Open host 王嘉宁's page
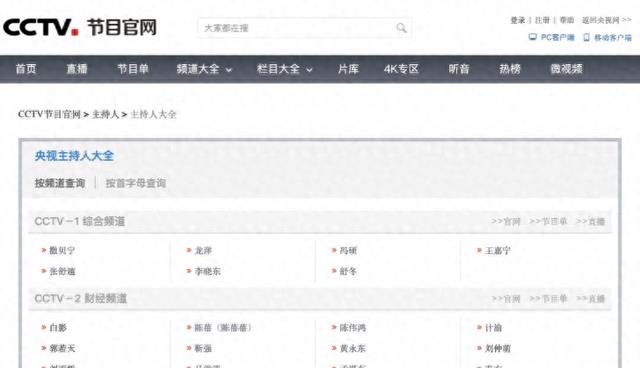 (498, 251)
